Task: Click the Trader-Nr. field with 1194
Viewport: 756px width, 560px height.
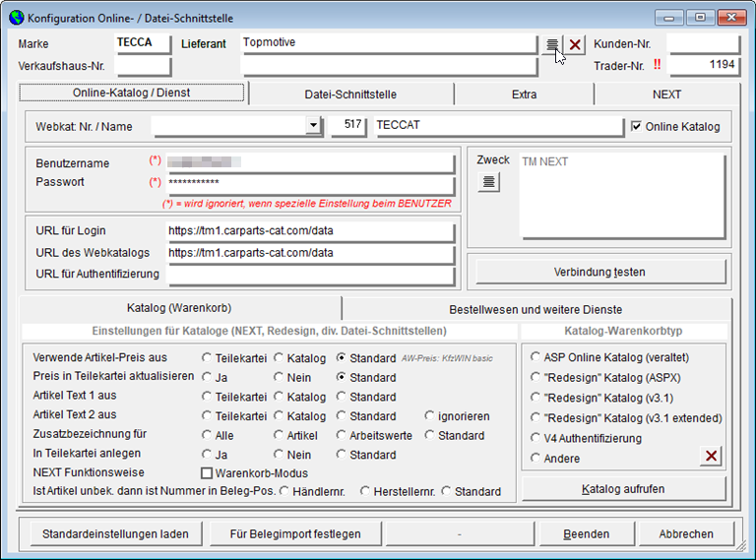Action: click(x=704, y=66)
